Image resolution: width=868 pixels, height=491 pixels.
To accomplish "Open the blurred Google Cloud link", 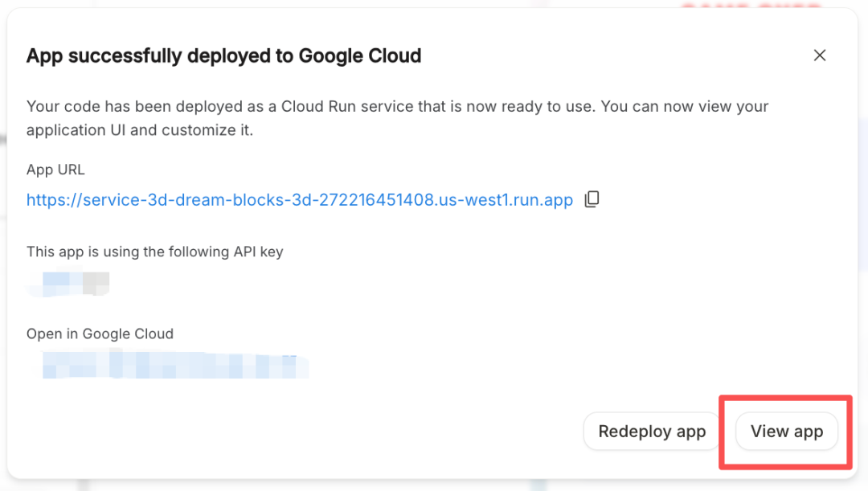I will point(175,366).
